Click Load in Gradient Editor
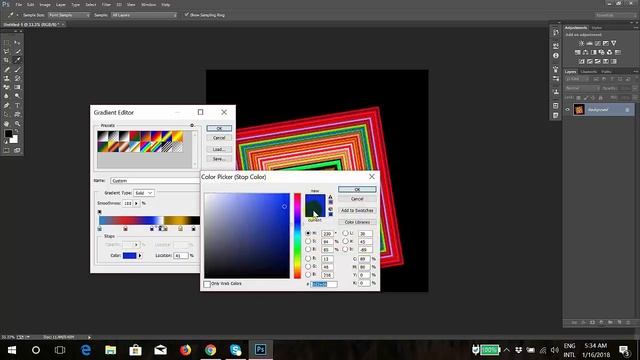The width and height of the screenshot is (640, 360). [219, 149]
